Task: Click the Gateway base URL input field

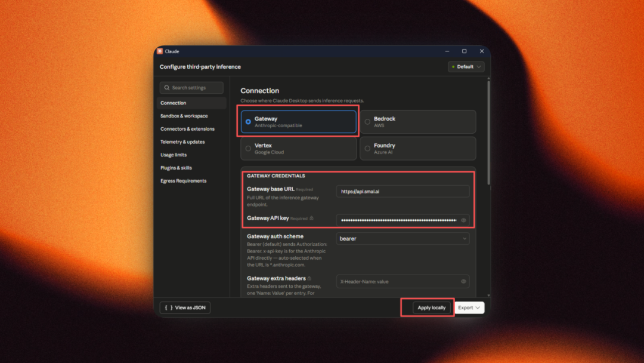Action: [x=402, y=192]
